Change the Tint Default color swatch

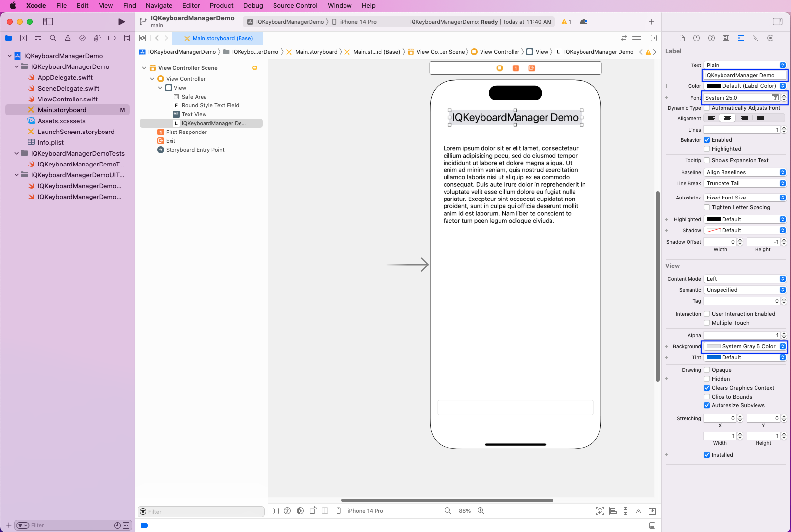(x=714, y=357)
